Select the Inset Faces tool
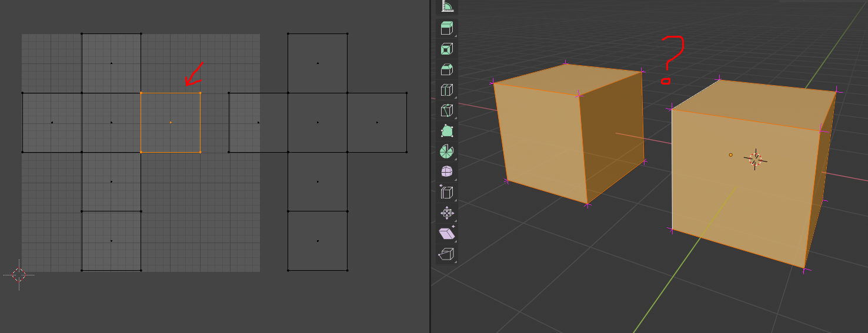This screenshot has width=868, height=333. point(447,49)
